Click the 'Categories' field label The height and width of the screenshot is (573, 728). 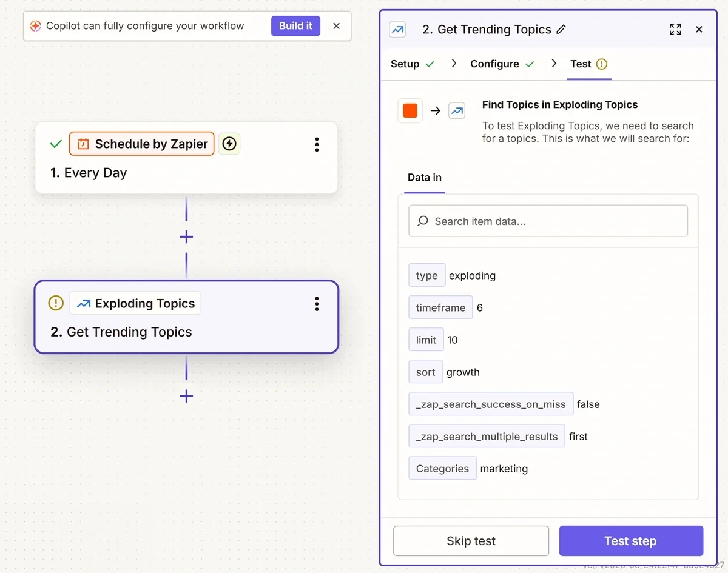443,468
